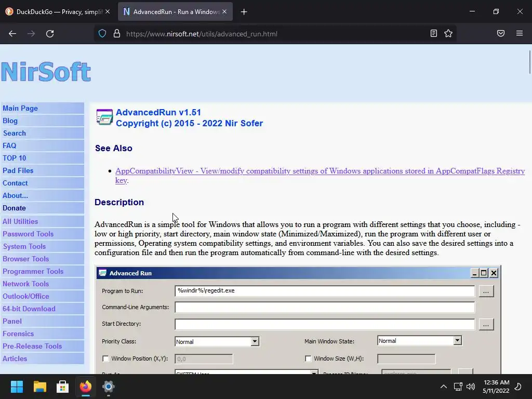Open Password Tools category

pyautogui.click(x=28, y=234)
